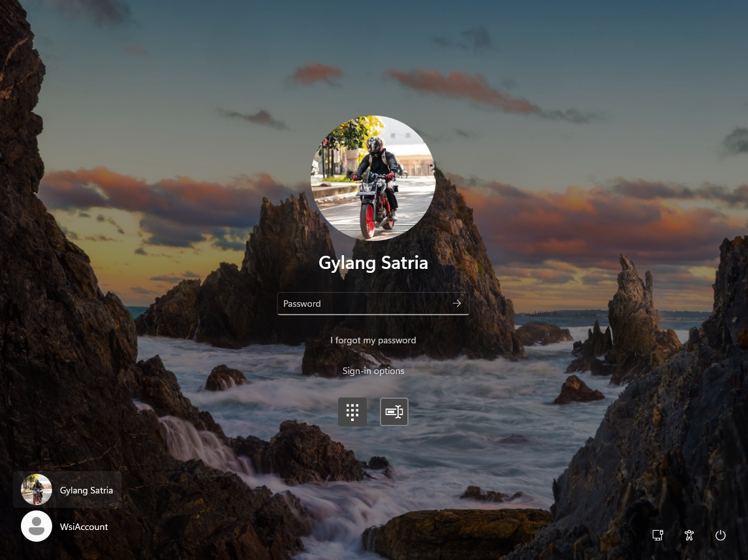Click "I forgot my password" link

pos(373,340)
